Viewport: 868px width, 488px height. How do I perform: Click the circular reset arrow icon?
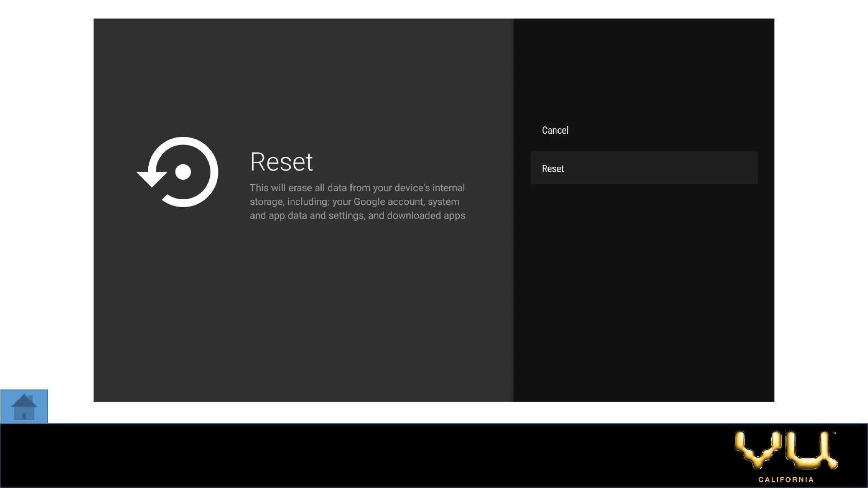coord(178,172)
